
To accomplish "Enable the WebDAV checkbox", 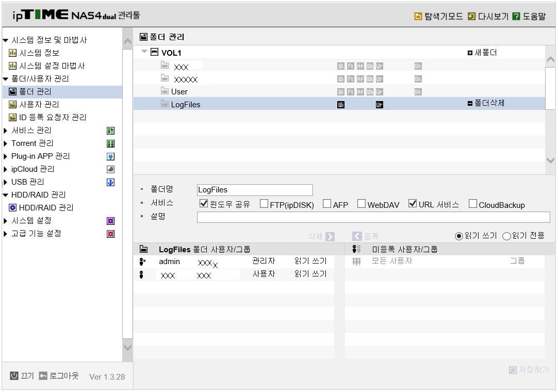I will [x=361, y=203].
